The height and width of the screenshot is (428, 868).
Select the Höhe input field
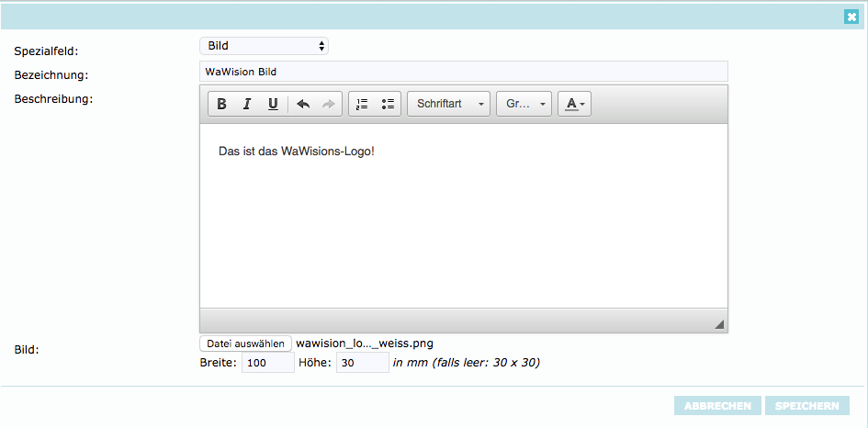pos(362,364)
